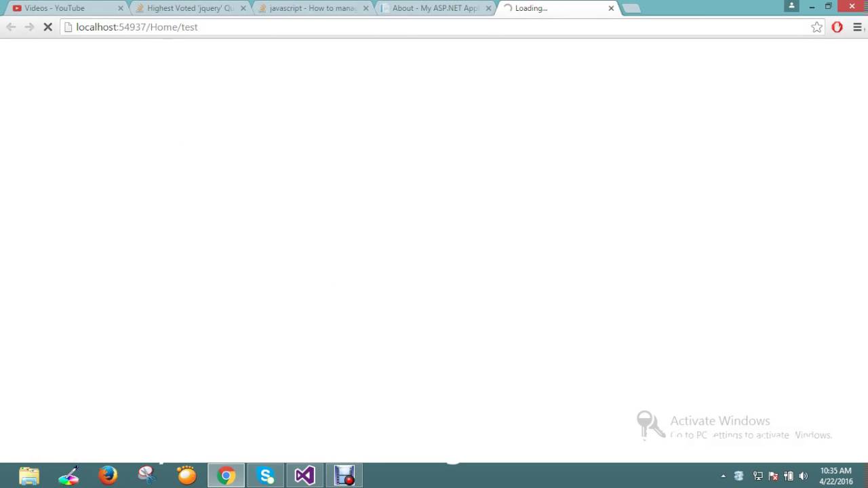Viewport: 868px width, 488px height.
Task: Close the Highest Voted 'jquery' tab
Action: pos(243,8)
